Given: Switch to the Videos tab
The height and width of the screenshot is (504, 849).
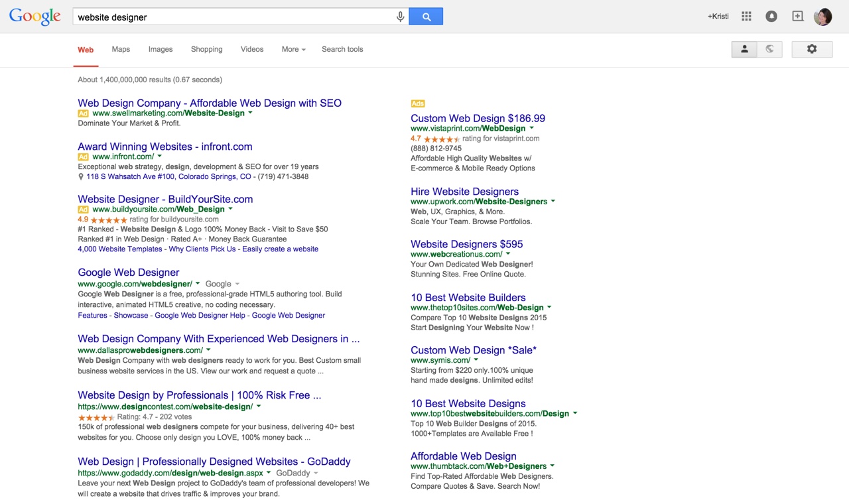Looking at the screenshot, I should click(252, 49).
